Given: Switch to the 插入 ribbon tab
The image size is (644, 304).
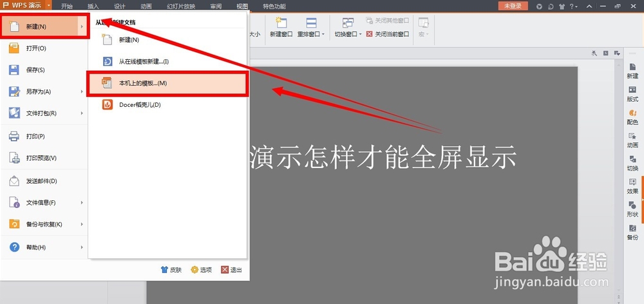Looking at the screenshot, I should click(93, 6).
